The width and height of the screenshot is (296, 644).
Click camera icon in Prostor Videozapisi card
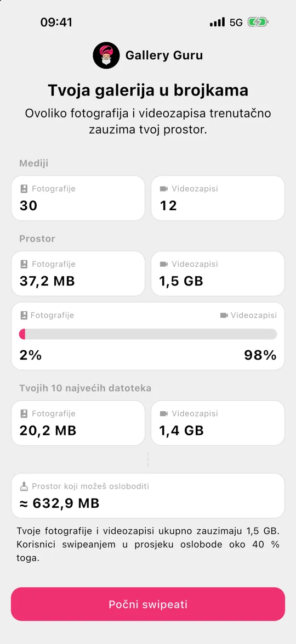click(164, 264)
